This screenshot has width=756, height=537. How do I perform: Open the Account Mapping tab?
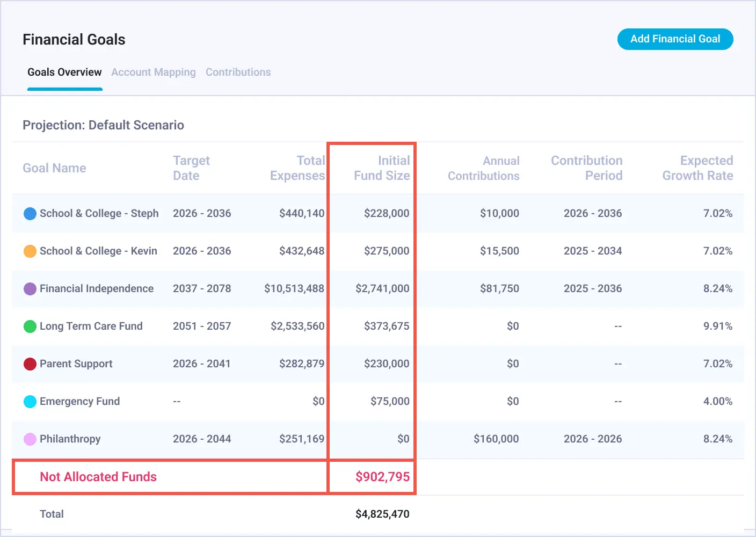(154, 72)
